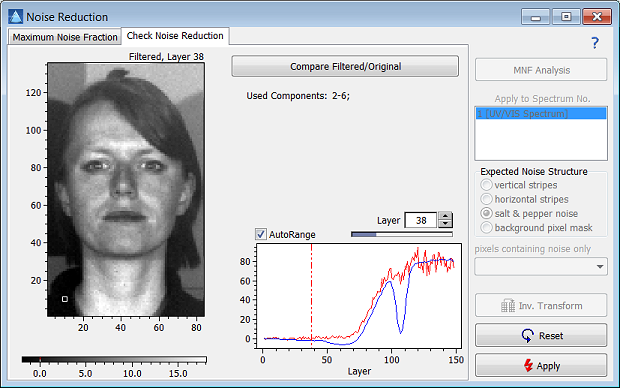Viewport: 620px width, 388px height.
Task: Minimize the Noise Reduction window
Action: click(x=536, y=17)
